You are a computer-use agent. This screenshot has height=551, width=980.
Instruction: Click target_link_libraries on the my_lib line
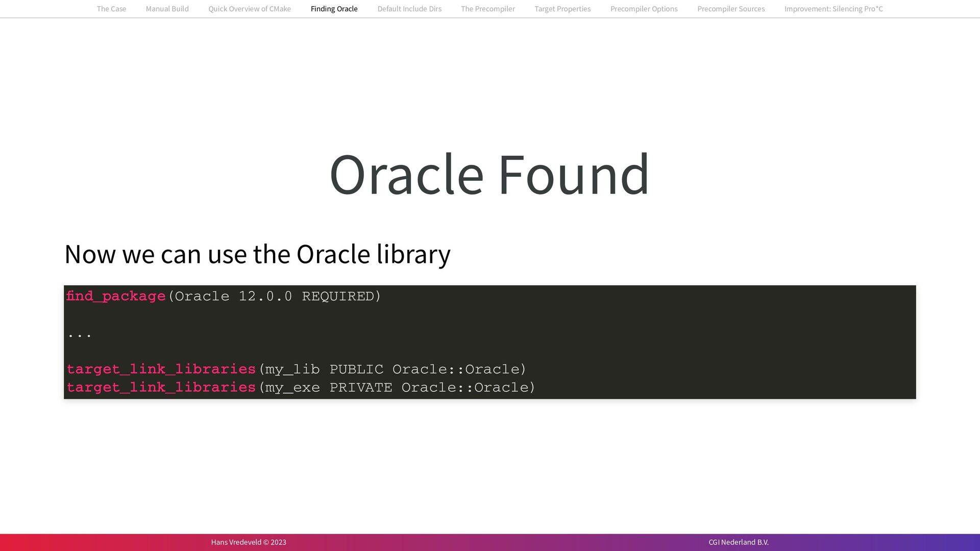coord(161,369)
